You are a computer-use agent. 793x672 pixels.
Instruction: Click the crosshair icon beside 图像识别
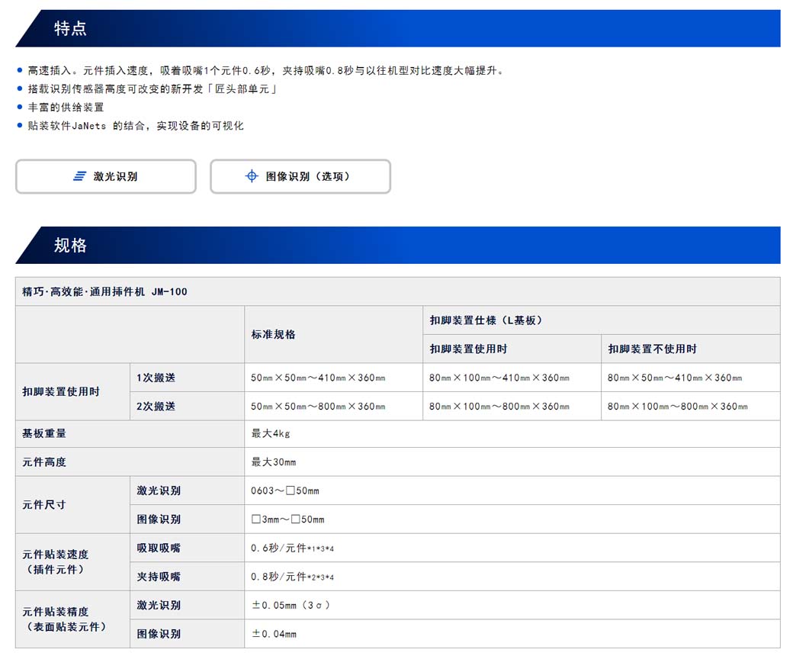pyautogui.click(x=251, y=176)
